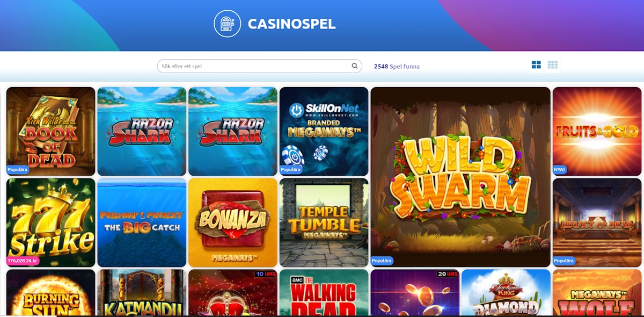This screenshot has height=317, width=644.
Task: Click the search magnifier icon
Action: pos(354,66)
